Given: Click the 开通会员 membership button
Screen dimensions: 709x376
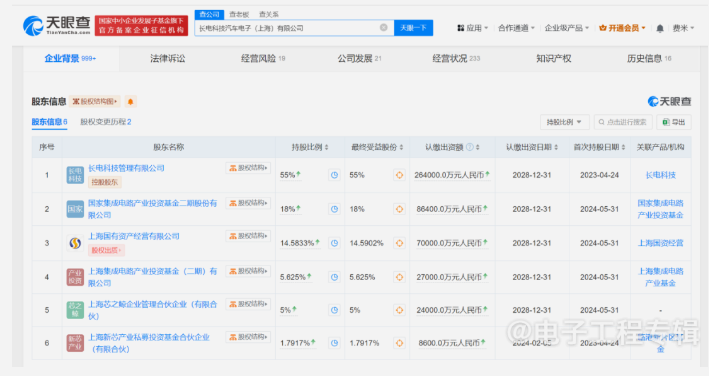Looking at the screenshot, I should 622,28.
